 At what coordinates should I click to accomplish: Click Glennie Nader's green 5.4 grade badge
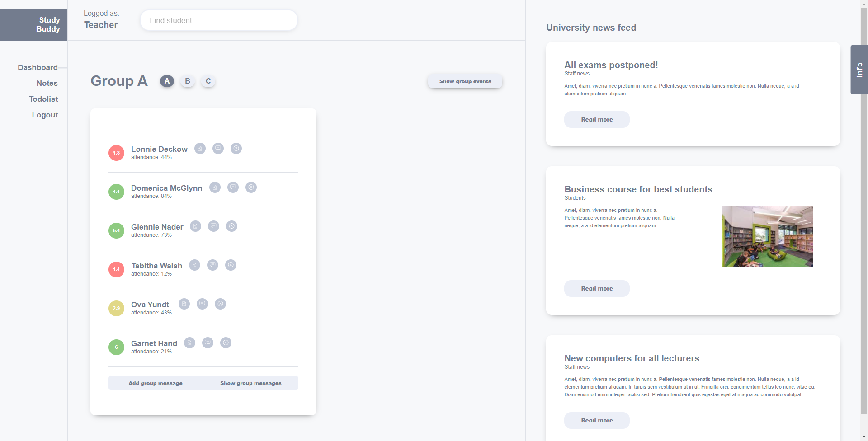(116, 230)
